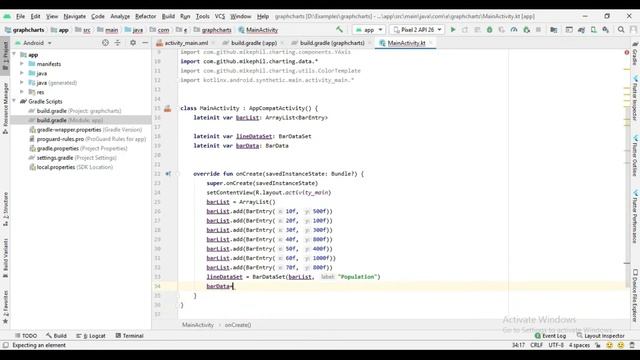
Task: Open the Build menu
Action: [168, 16]
